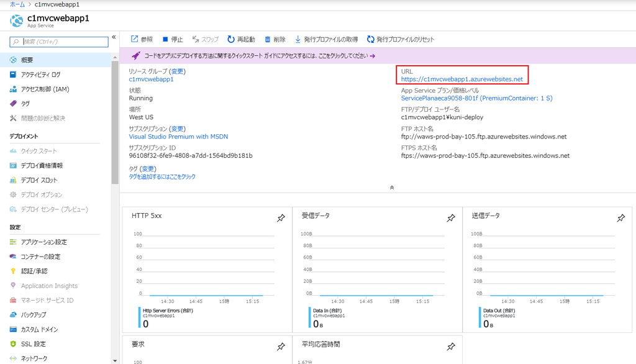Restart the app via 再起動
636x364 pixels.
click(x=241, y=39)
